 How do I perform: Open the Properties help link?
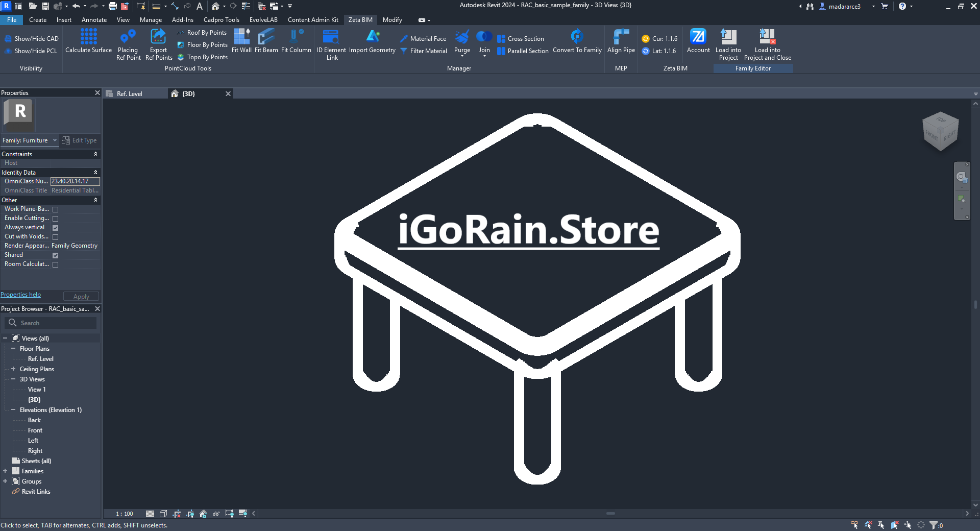point(20,295)
